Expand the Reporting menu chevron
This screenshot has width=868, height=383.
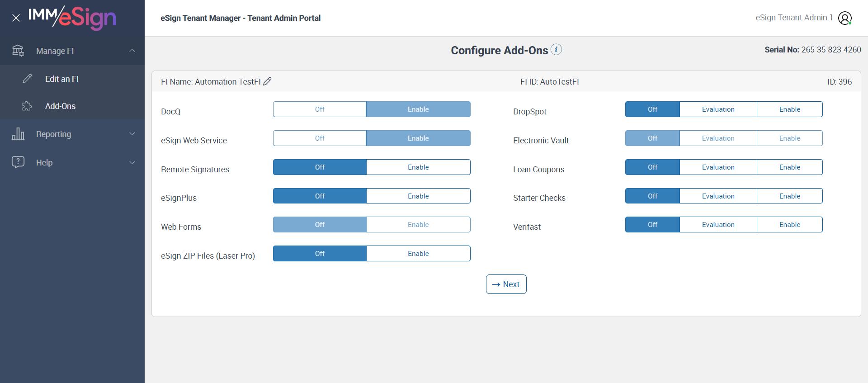[x=132, y=134]
